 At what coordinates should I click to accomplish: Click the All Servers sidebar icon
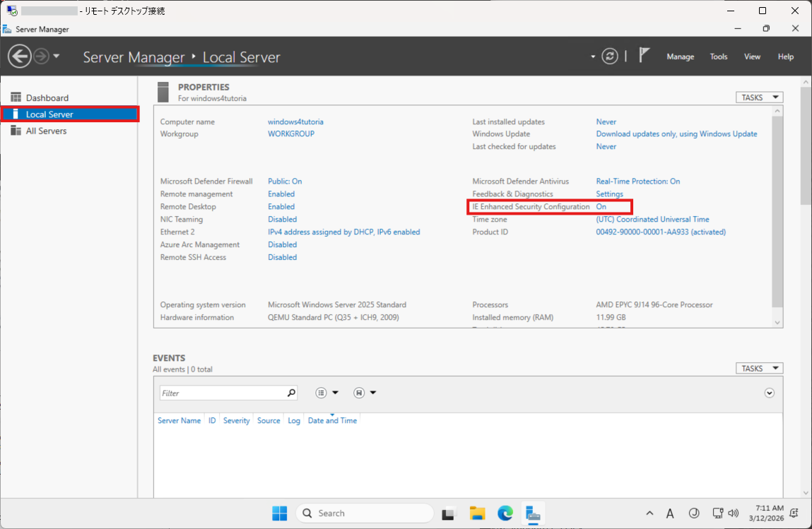click(x=16, y=131)
